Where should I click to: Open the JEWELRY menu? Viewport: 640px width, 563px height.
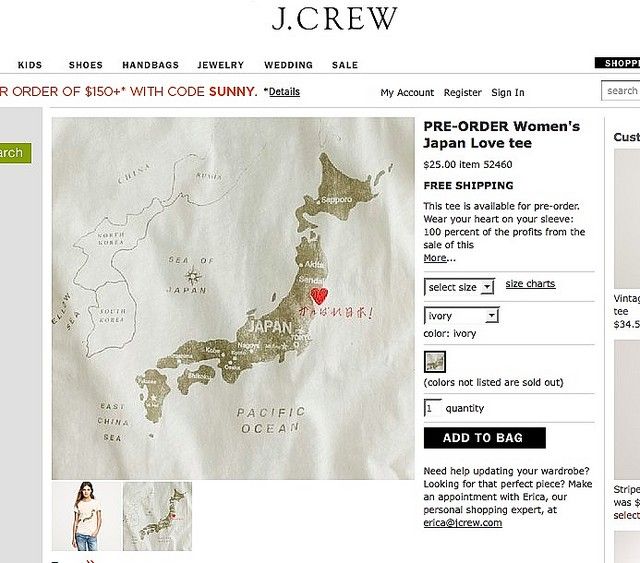[220, 65]
